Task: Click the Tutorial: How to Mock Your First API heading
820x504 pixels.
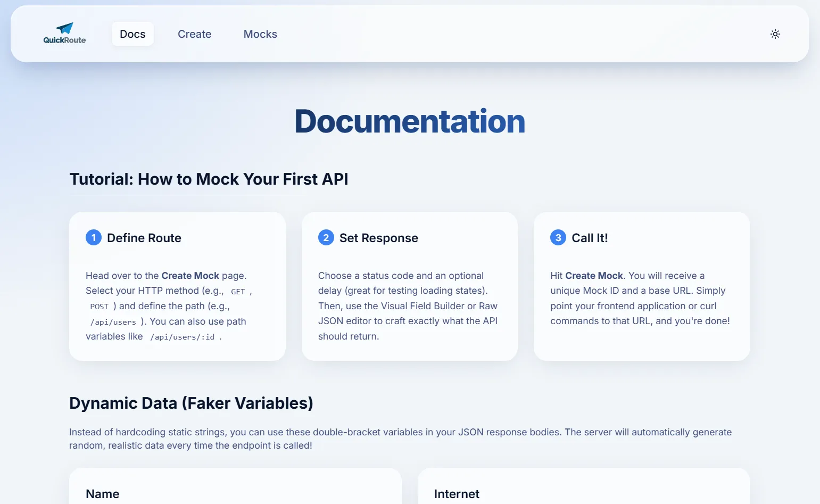Action: coord(209,179)
